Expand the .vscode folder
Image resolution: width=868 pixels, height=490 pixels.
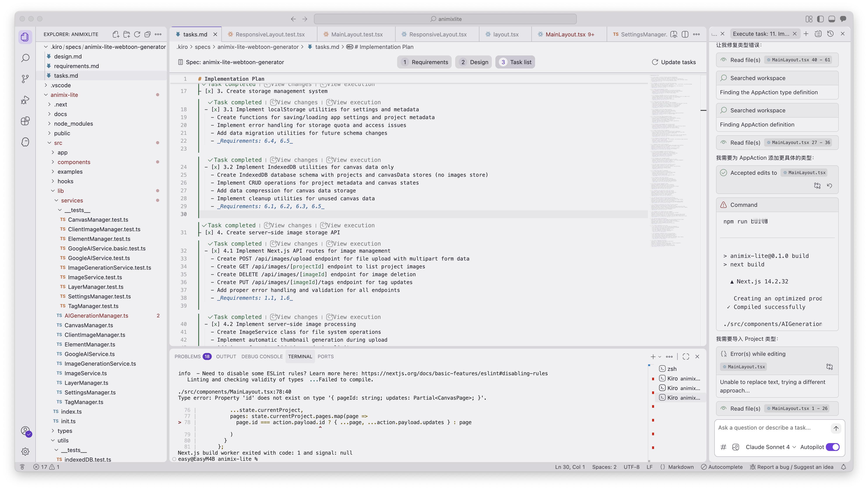point(46,85)
